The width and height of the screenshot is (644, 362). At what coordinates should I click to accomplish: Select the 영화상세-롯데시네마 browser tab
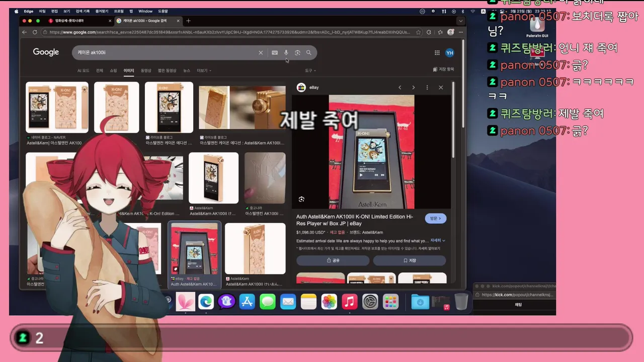pyautogui.click(x=79, y=21)
